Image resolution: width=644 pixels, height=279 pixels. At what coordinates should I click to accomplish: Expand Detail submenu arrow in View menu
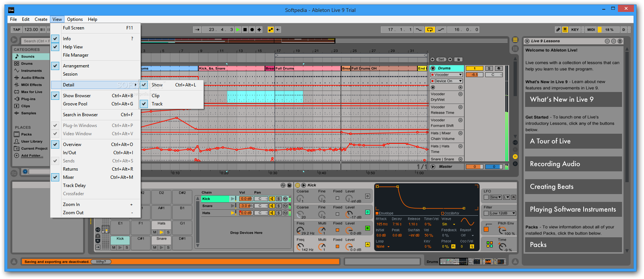point(136,85)
